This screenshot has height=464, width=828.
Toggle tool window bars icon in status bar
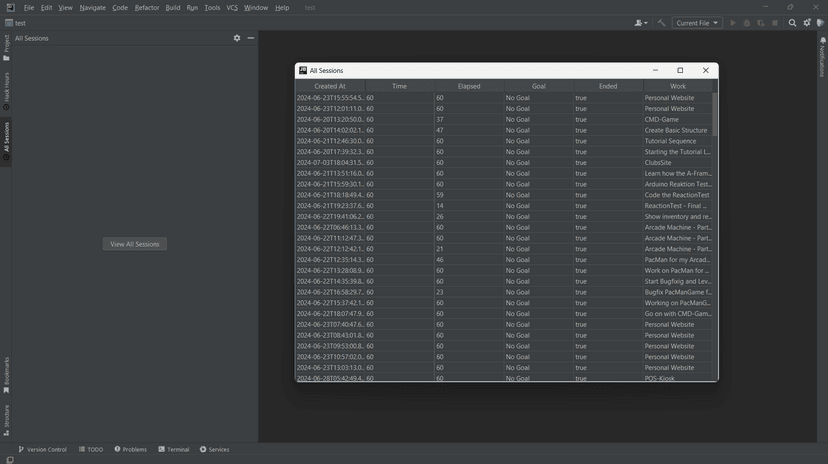(x=8, y=459)
